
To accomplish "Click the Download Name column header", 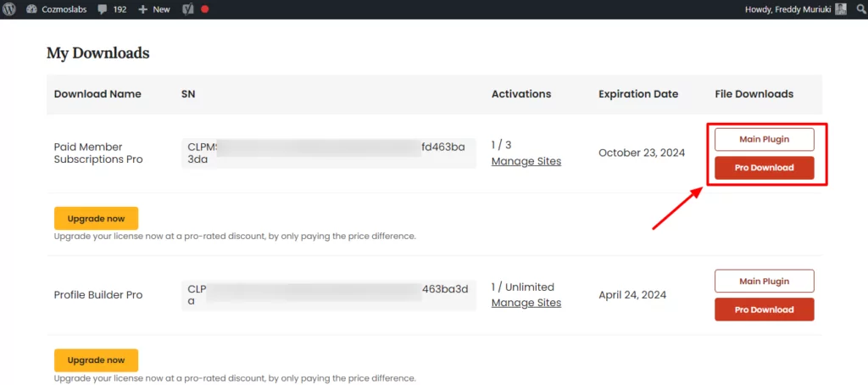I will pos(97,94).
